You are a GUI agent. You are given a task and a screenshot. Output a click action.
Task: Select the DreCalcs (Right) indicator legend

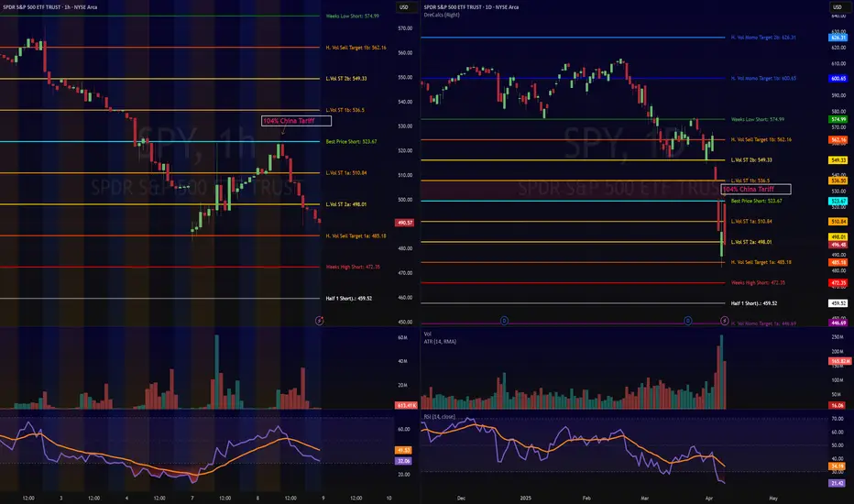(442, 15)
